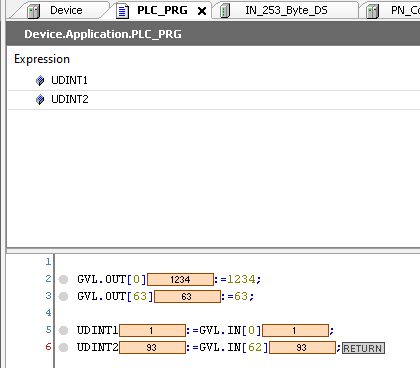The width and height of the screenshot is (420, 368).
Task: Open the IN_253_Byte_DS tab
Action: pyautogui.click(x=286, y=10)
